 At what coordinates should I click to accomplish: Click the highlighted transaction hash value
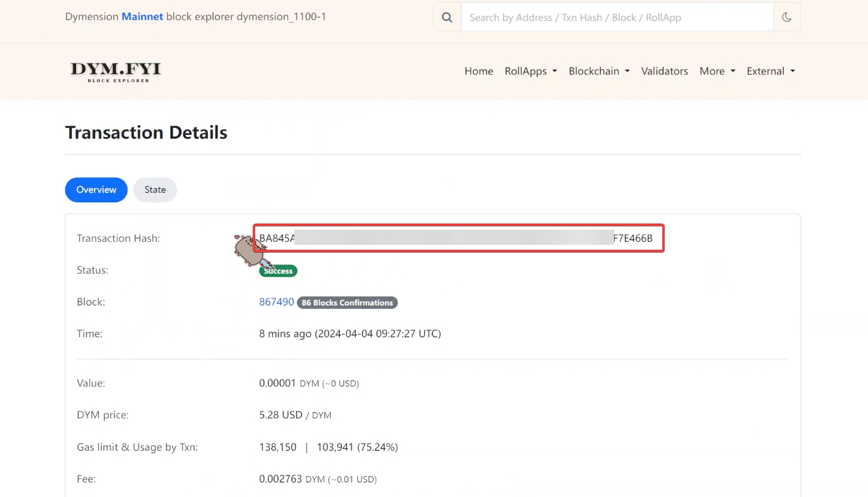[x=455, y=238]
